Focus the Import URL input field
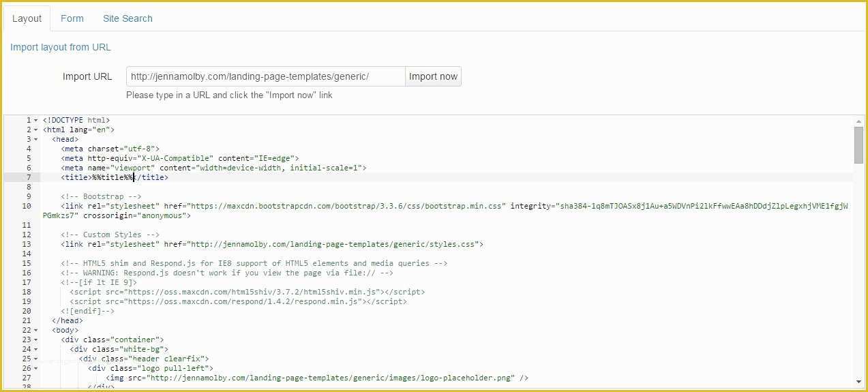Viewport: 868px width, 392px height. tap(265, 76)
